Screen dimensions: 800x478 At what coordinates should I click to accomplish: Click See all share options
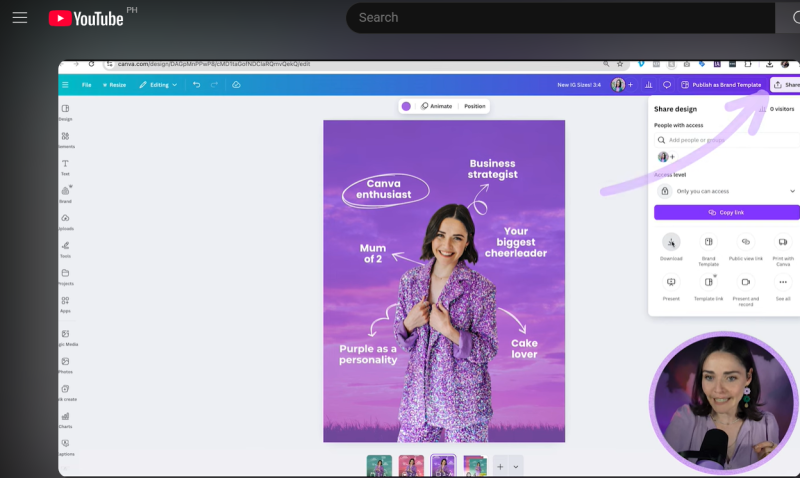coord(783,288)
